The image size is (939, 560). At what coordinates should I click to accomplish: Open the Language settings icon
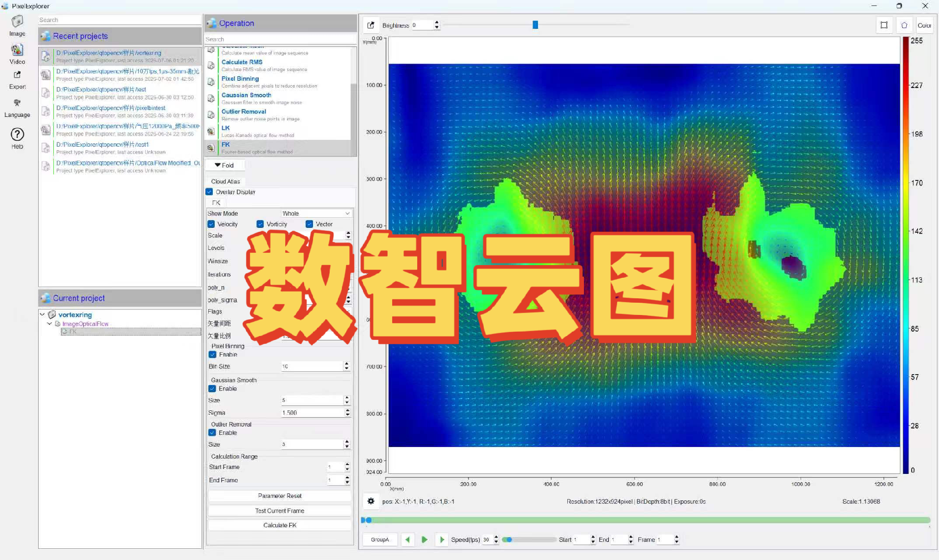[17, 103]
